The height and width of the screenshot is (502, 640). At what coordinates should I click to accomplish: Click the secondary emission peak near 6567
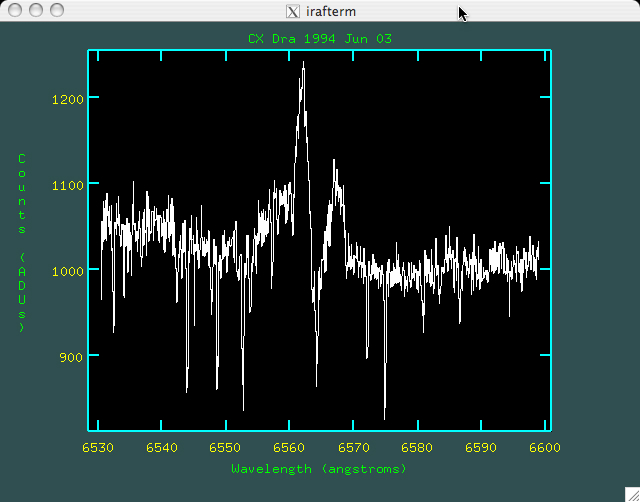click(334, 163)
